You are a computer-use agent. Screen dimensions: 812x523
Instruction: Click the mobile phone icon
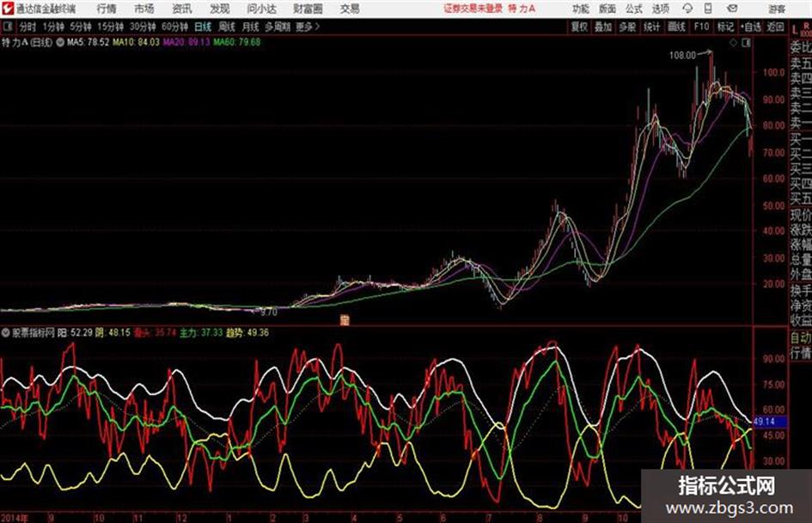click(708, 9)
